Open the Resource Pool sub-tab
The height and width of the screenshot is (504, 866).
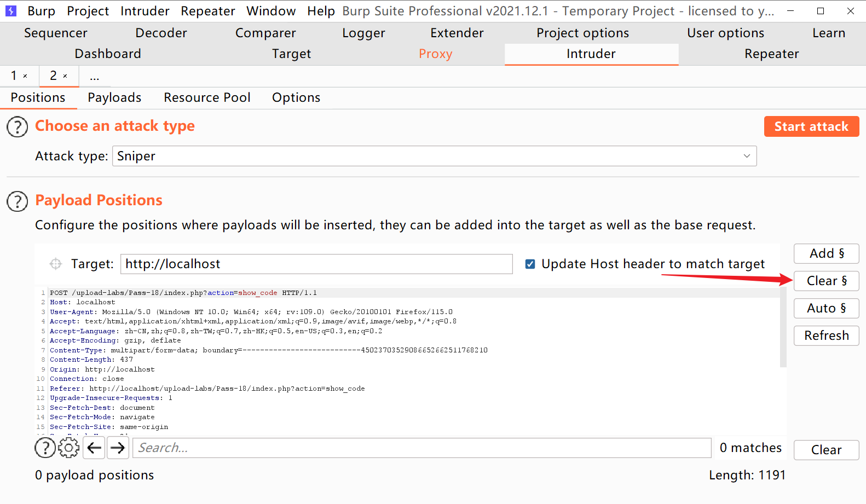click(207, 97)
